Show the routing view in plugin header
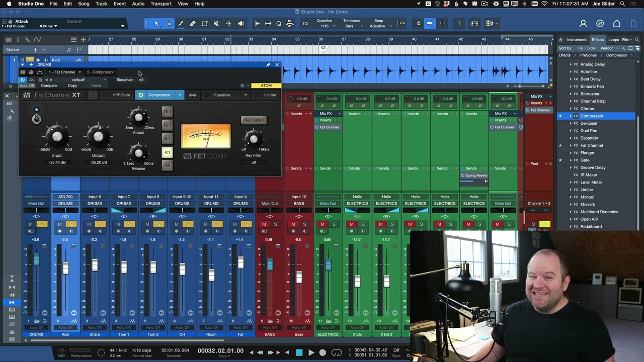Viewport: 644px width, 362px height. (40, 72)
